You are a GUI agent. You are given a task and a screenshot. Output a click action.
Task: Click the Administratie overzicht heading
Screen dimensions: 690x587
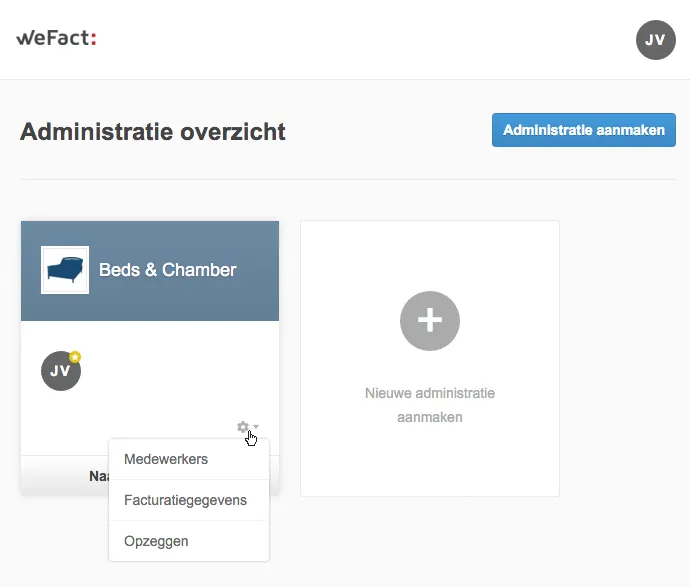pos(153,131)
